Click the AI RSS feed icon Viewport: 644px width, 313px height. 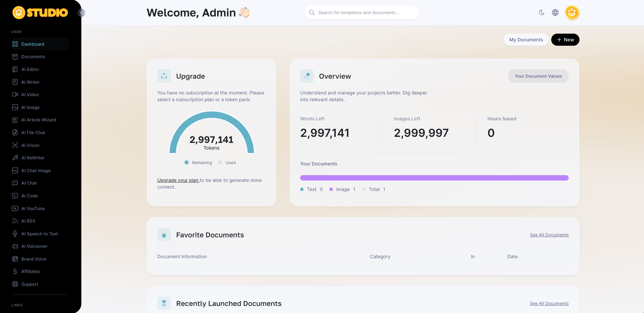tap(15, 221)
